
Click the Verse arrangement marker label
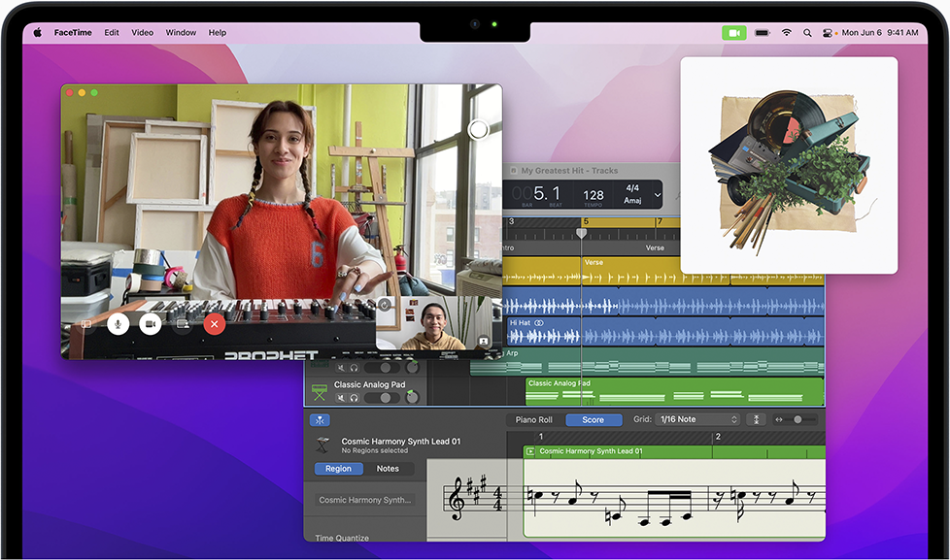pos(655,247)
